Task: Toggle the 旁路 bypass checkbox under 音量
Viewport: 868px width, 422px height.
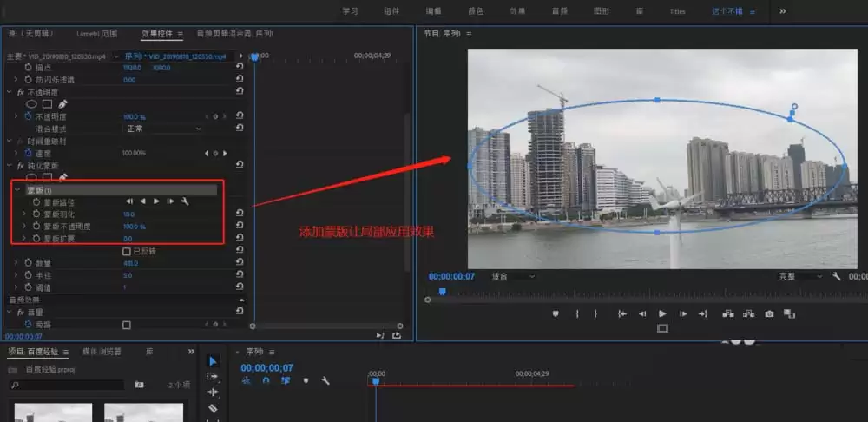Action: click(126, 325)
